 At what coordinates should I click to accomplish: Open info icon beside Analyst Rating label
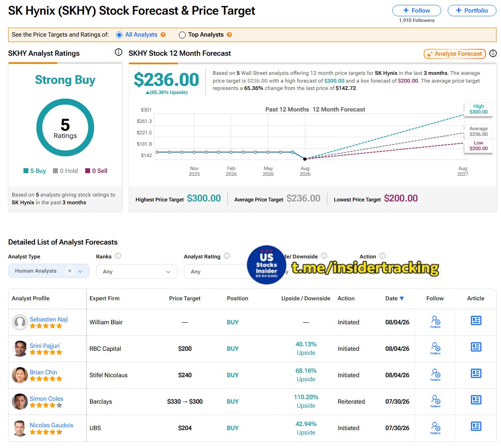[227, 256]
